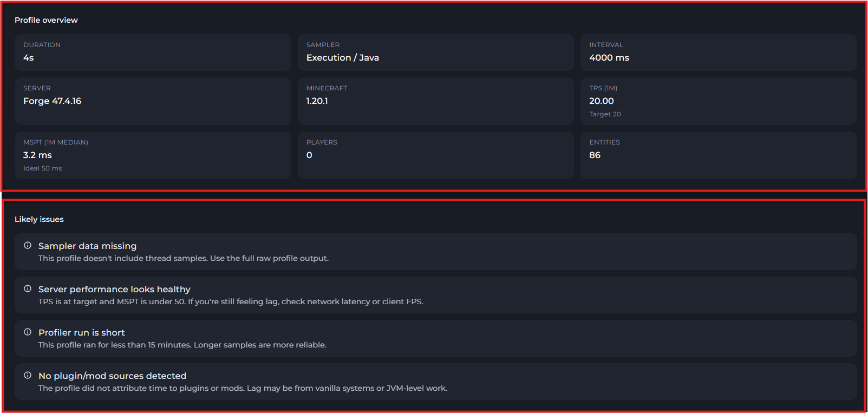The height and width of the screenshot is (413, 868).
Task: Click the info icon beside Profiler run is short
Action: click(x=28, y=332)
